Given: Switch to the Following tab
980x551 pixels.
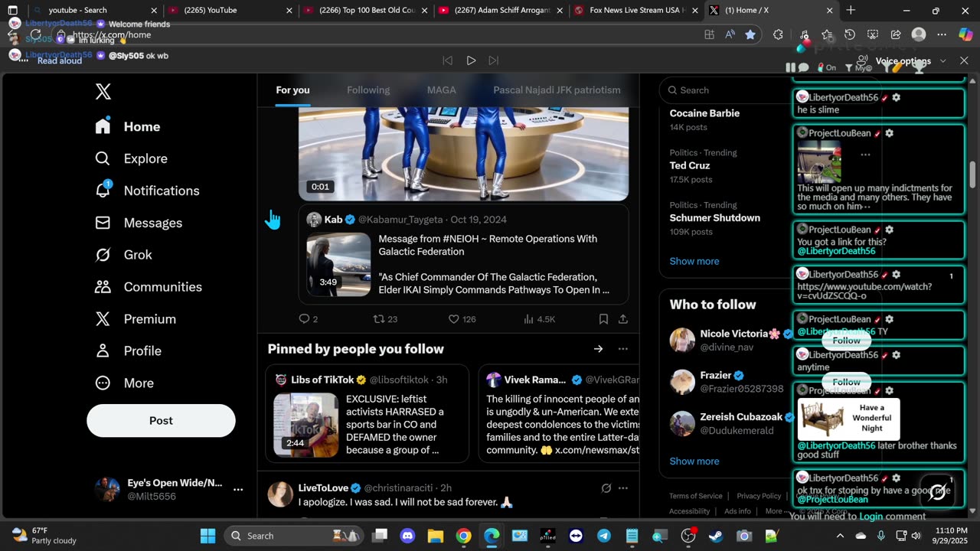Looking at the screenshot, I should [x=368, y=90].
